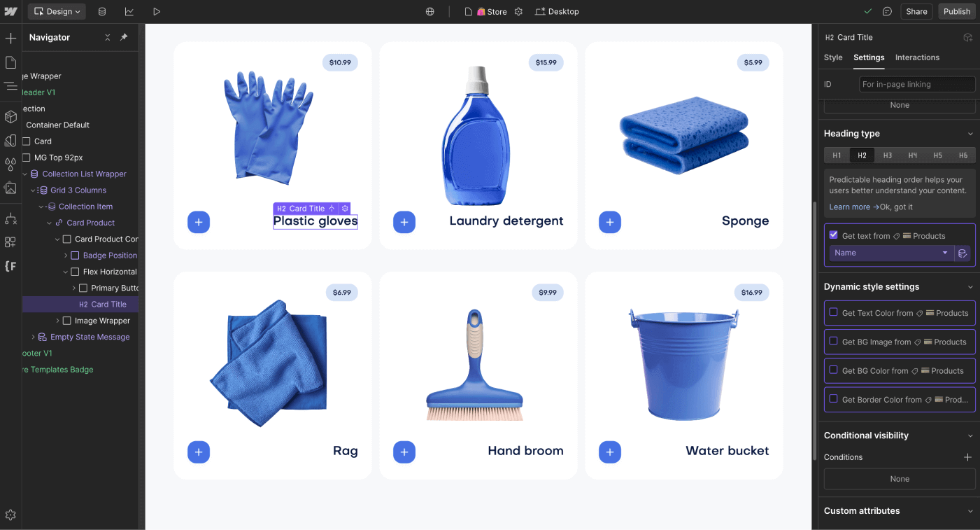The height and width of the screenshot is (530, 980).
Task: Pin the Navigator panel
Action: click(x=124, y=37)
